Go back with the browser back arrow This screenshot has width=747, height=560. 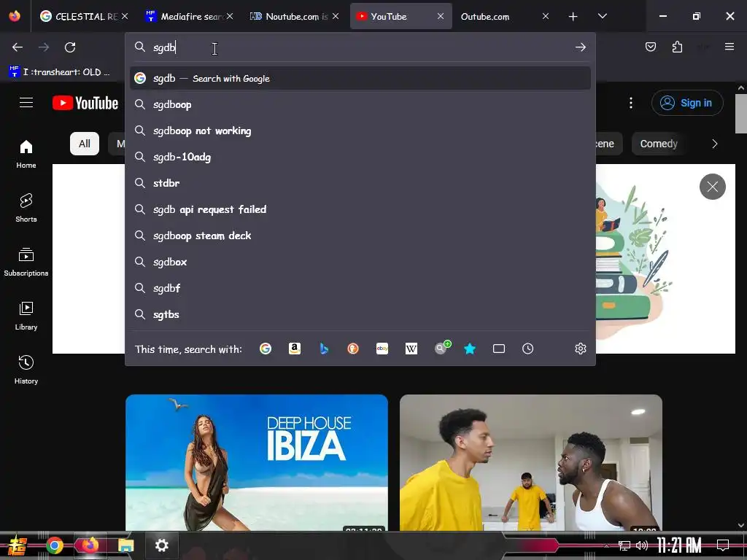[18, 47]
